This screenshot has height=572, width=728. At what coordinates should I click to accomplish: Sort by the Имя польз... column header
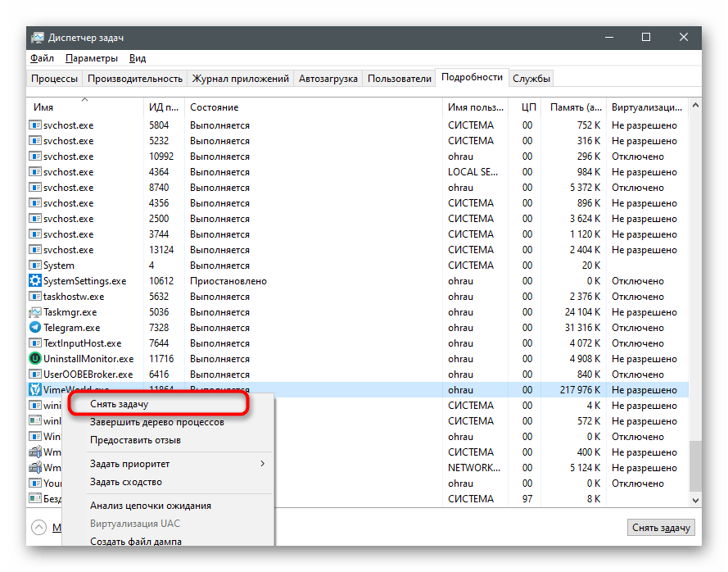pyautogui.click(x=476, y=107)
